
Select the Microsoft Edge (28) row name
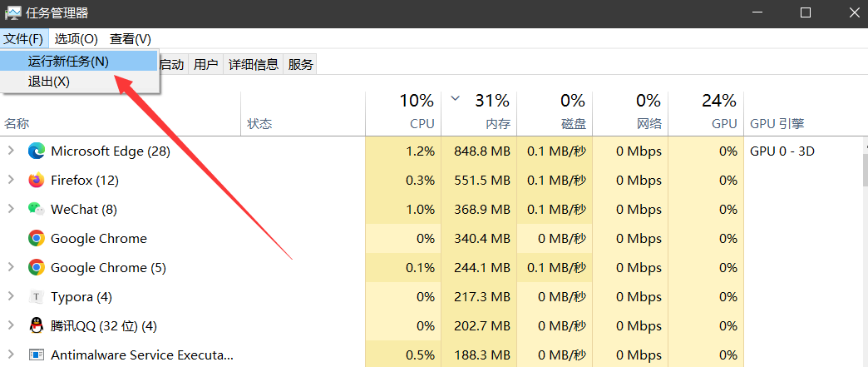click(x=110, y=151)
